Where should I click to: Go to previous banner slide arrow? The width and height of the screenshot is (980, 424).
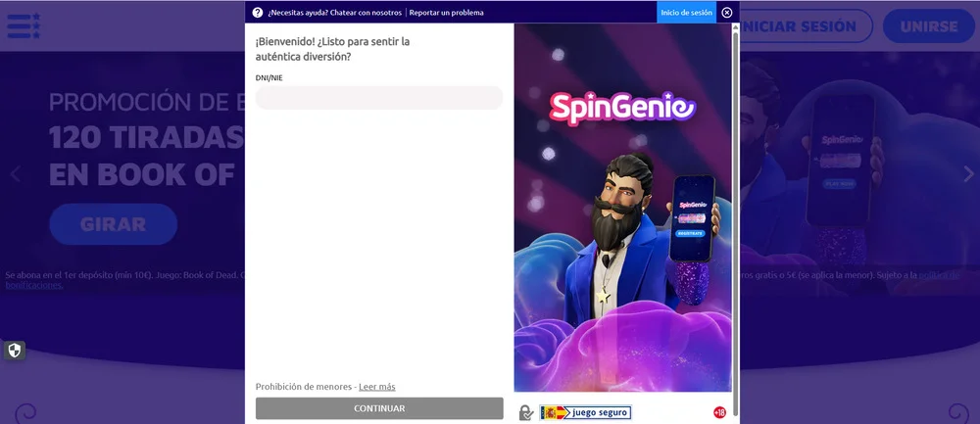coord(16,174)
